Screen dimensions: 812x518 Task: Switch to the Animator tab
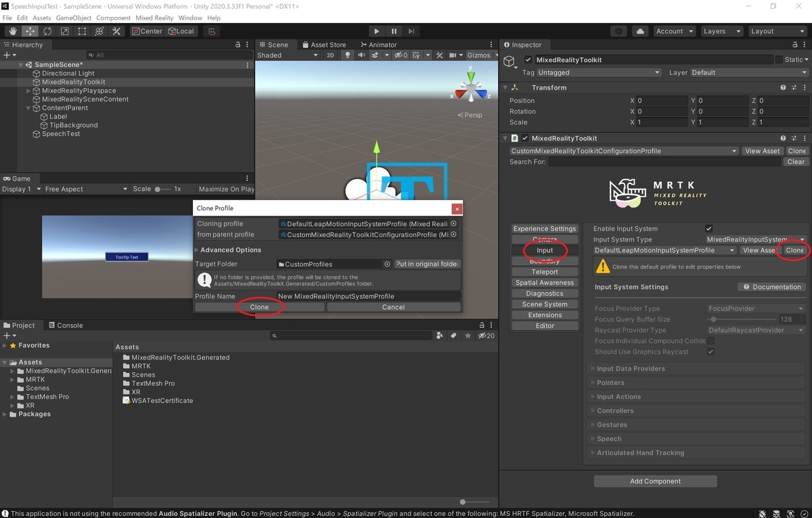click(378, 45)
